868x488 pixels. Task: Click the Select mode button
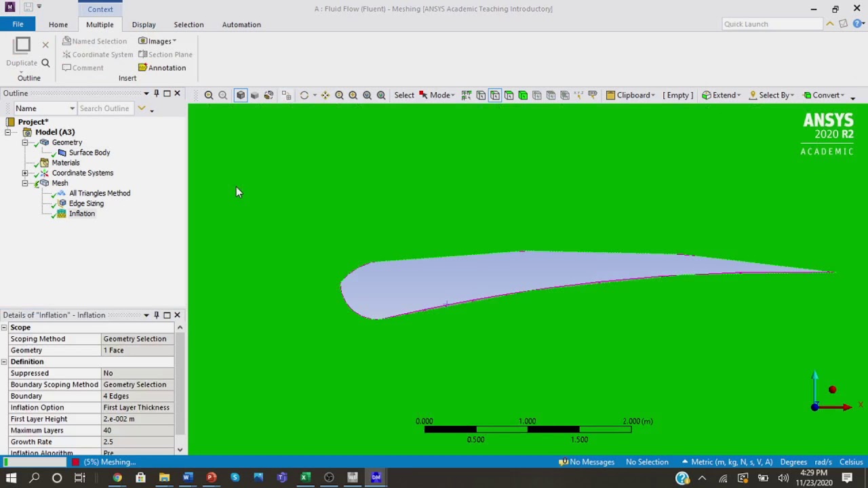pyautogui.click(x=404, y=95)
